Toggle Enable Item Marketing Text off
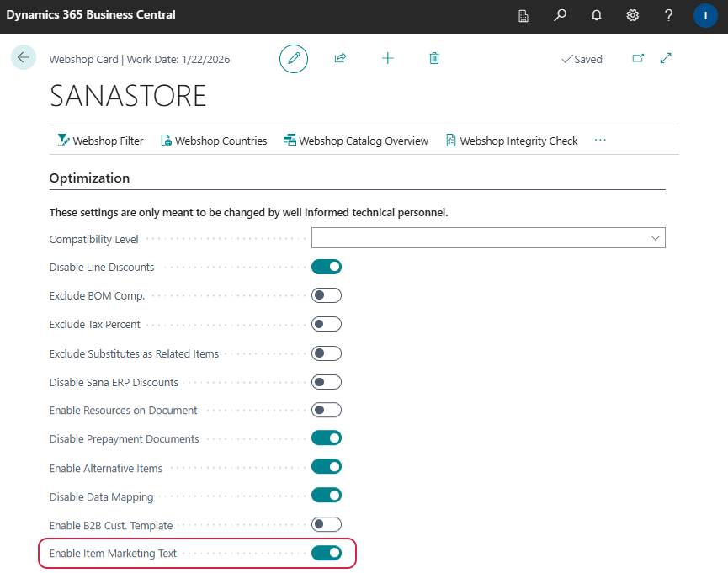Image resolution: width=728 pixels, height=573 pixels. (327, 553)
